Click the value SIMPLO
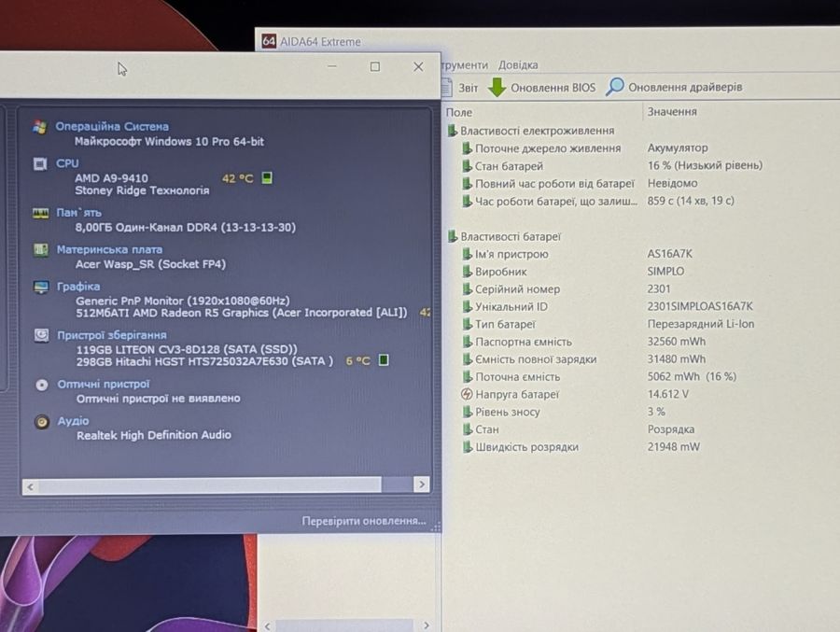The image size is (840, 632). 665,272
